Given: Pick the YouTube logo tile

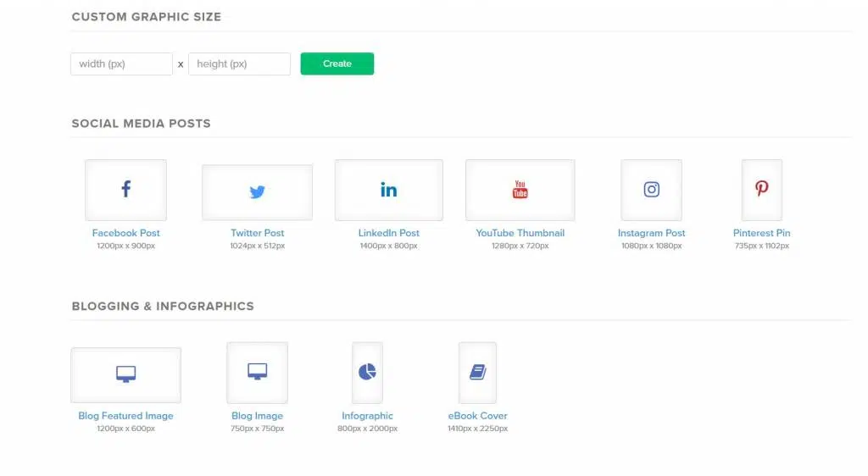Looking at the screenshot, I should 520,190.
